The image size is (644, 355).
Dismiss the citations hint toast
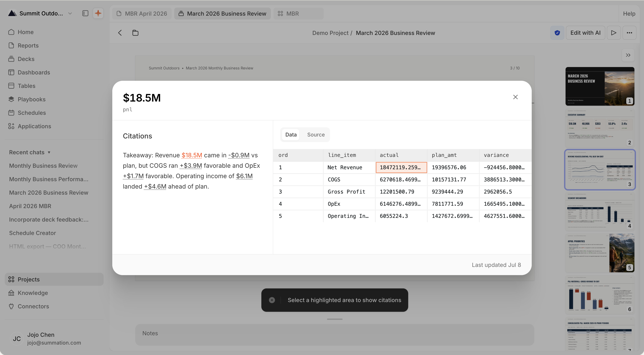coord(272,300)
